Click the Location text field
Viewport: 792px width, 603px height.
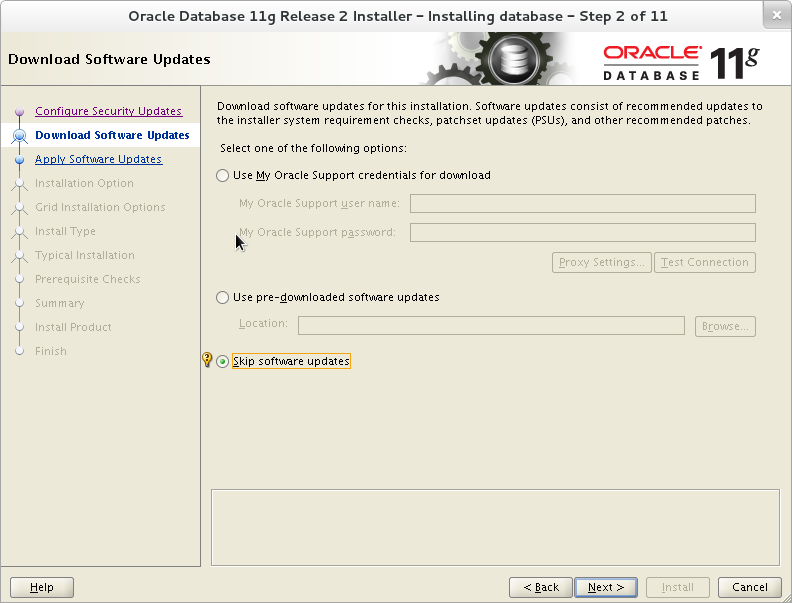click(x=491, y=326)
